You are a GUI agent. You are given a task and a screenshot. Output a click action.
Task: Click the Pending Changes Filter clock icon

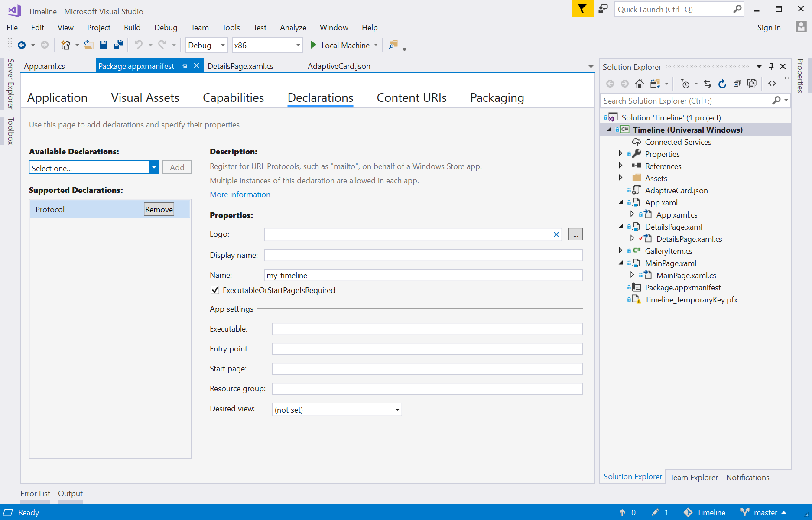point(685,84)
